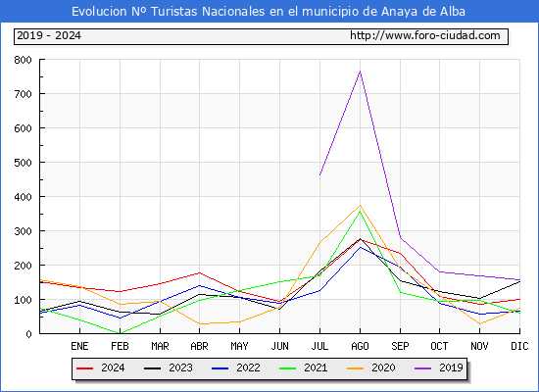Click the purple 2019 starting point at JUL
The height and width of the screenshot is (392, 539).
click(x=320, y=175)
